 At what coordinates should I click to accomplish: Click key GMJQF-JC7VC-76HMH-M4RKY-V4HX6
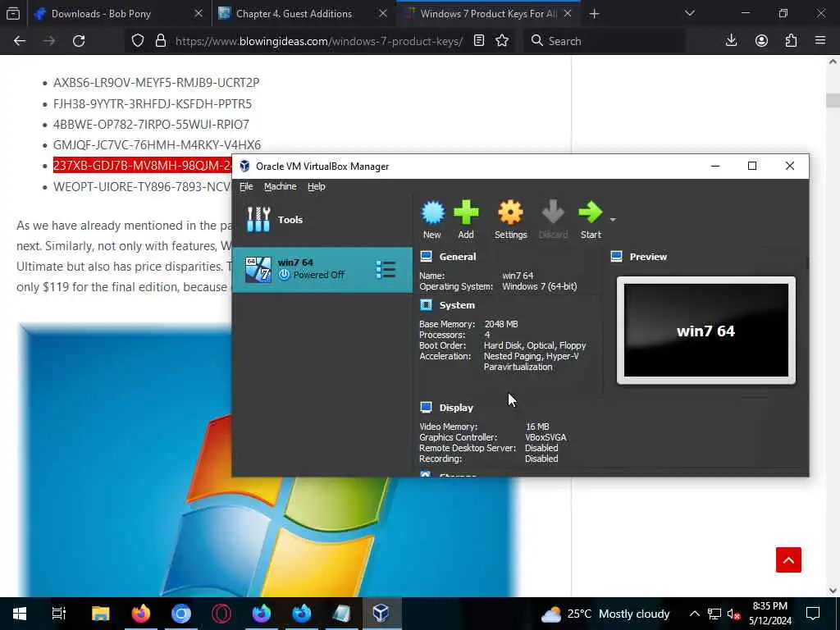pyautogui.click(x=157, y=145)
